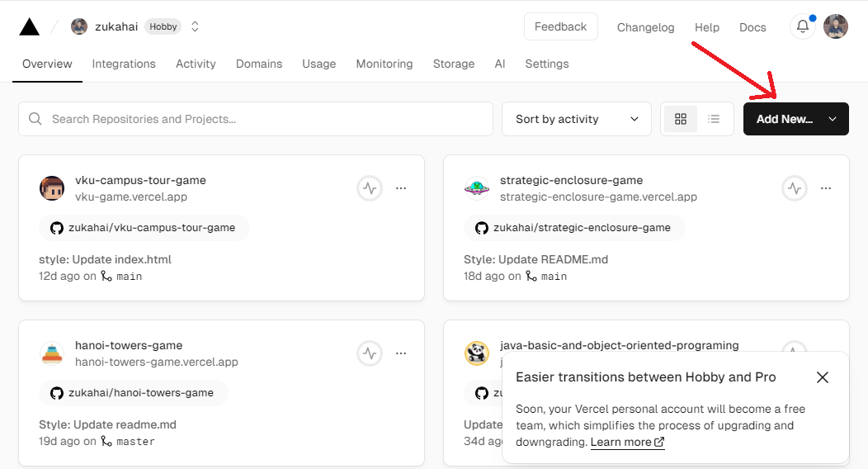Dismiss the Hobby and Pro notice
868x469 pixels.
(x=823, y=377)
